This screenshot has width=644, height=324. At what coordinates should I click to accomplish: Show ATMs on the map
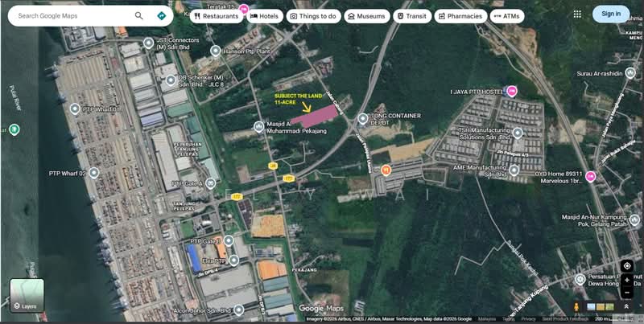click(507, 16)
